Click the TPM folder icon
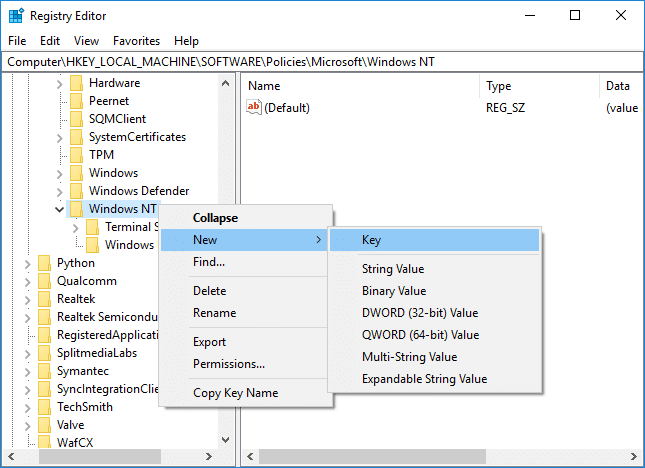The image size is (645, 468). [76, 155]
